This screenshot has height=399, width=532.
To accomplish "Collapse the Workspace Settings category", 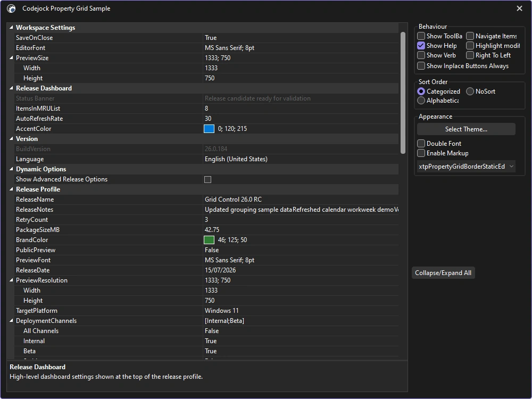I will tap(11, 28).
